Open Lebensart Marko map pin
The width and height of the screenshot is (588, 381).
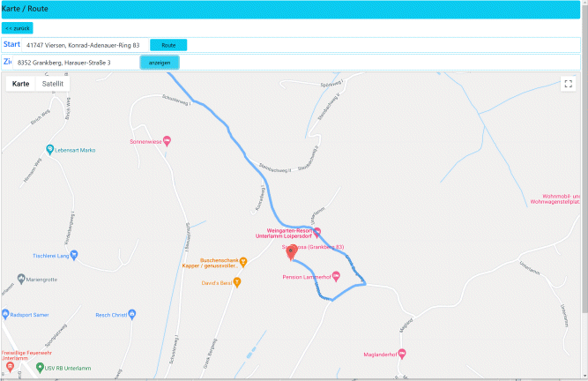coord(49,150)
